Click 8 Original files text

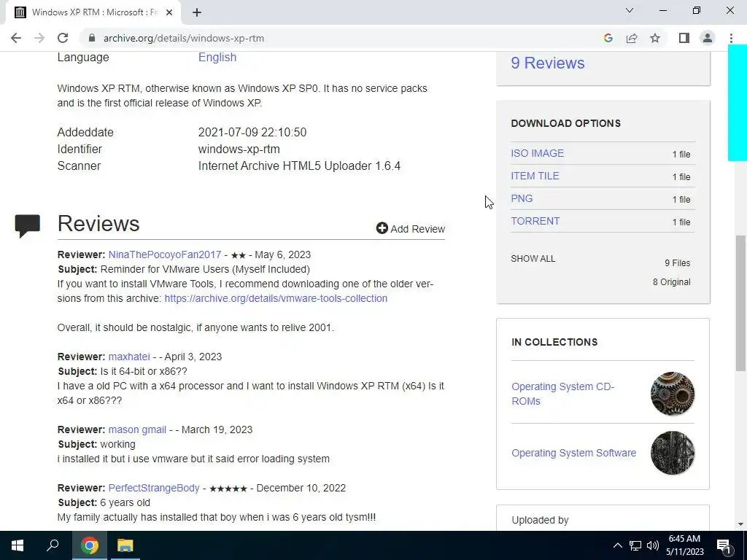(x=671, y=282)
